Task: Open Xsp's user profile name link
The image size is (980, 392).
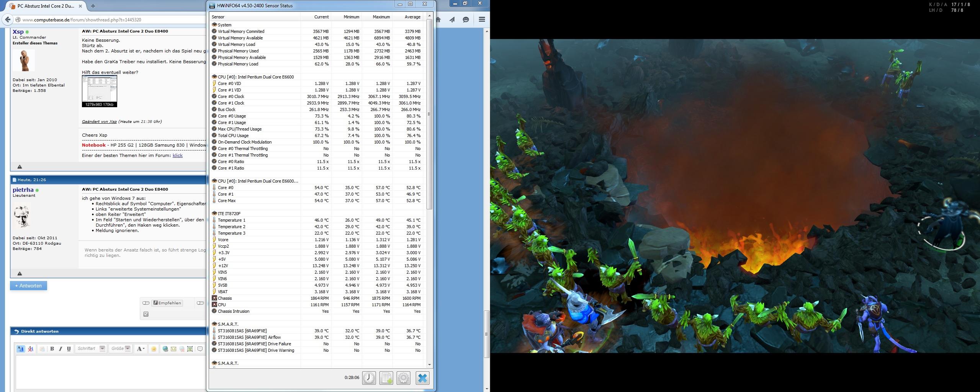Action: (18, 32)
